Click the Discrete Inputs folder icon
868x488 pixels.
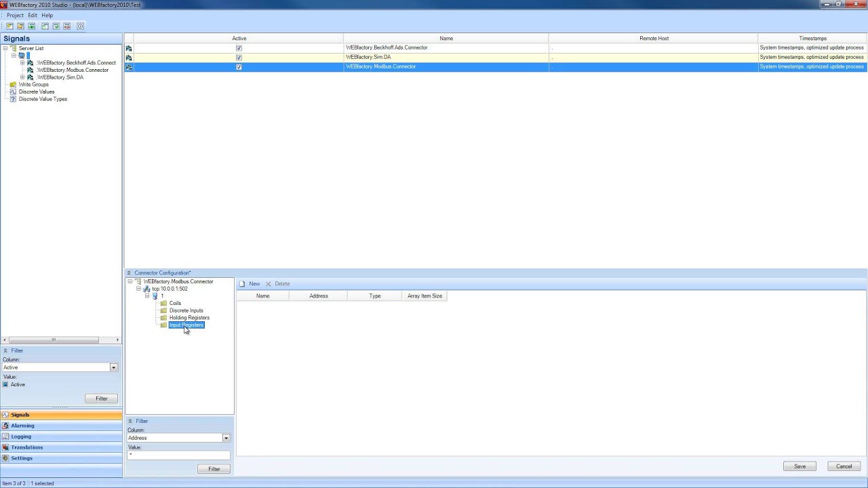(163, 310)
